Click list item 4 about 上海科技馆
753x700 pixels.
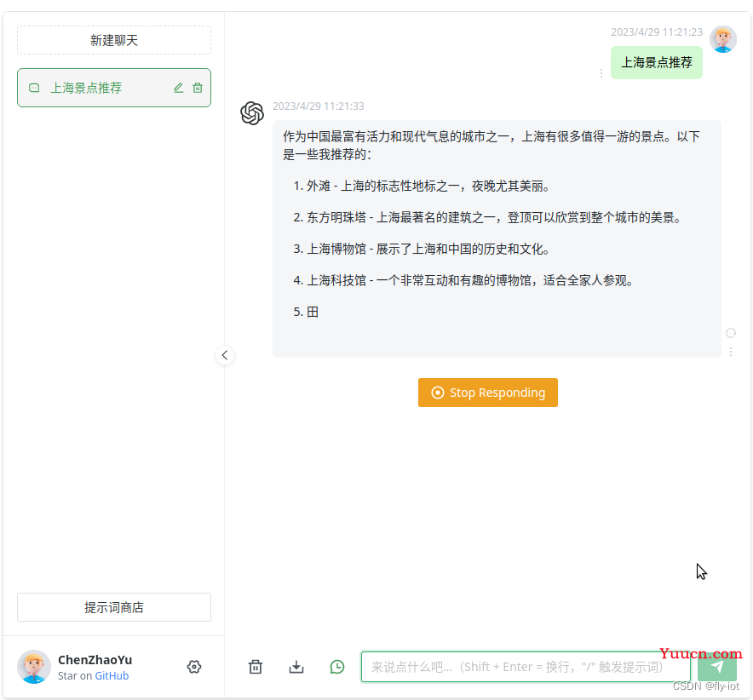coord(463,280)
